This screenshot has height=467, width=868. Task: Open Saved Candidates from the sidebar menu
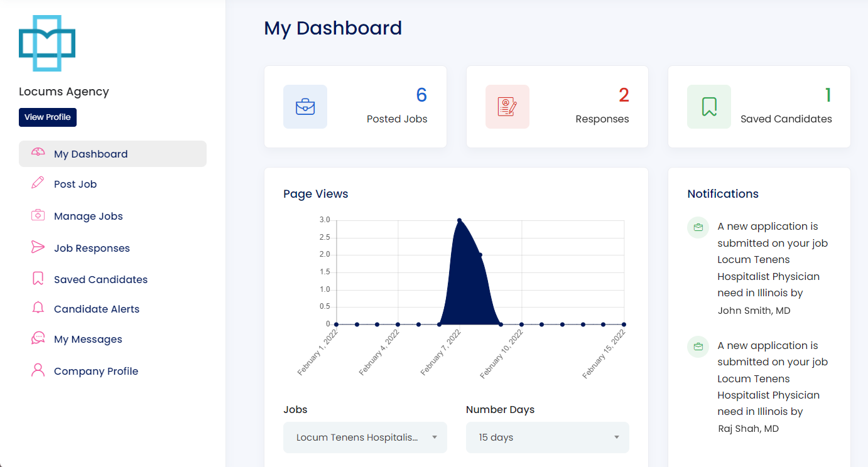[100, 279]
